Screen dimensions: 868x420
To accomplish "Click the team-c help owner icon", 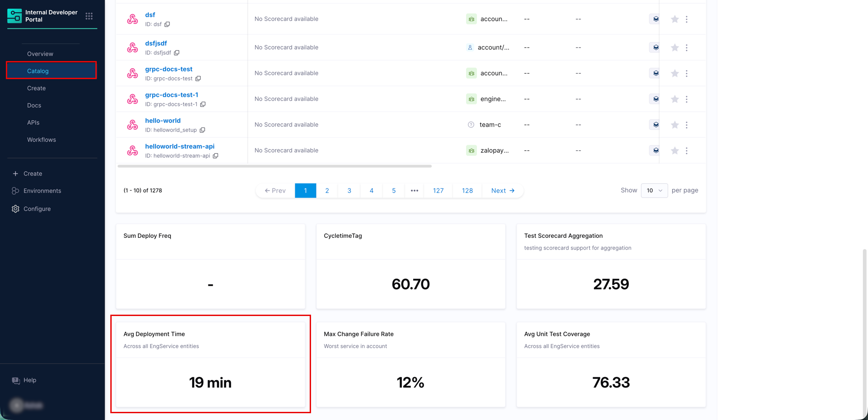I will tap(471, 125).
